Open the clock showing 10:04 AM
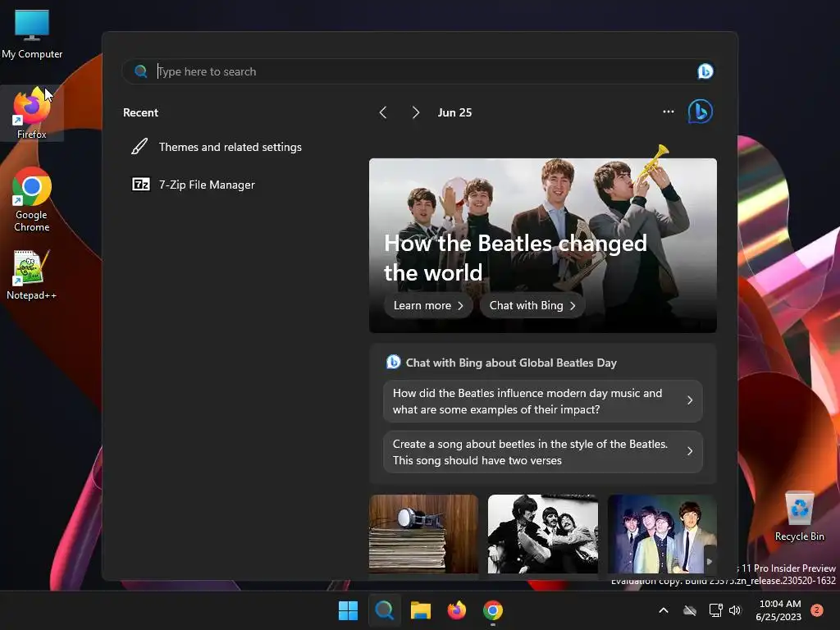 coord(779,610)
